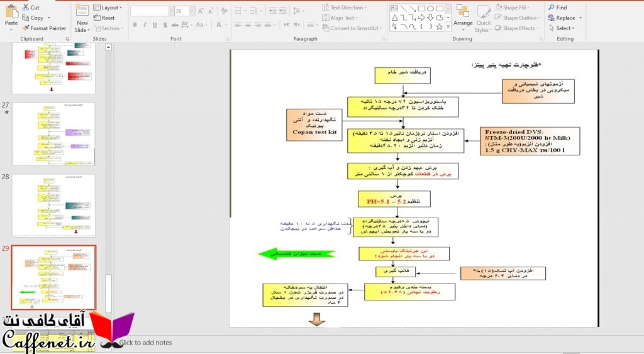
Task: Clear all formatting with the eraser icon
Action: (x=224, y=11)
